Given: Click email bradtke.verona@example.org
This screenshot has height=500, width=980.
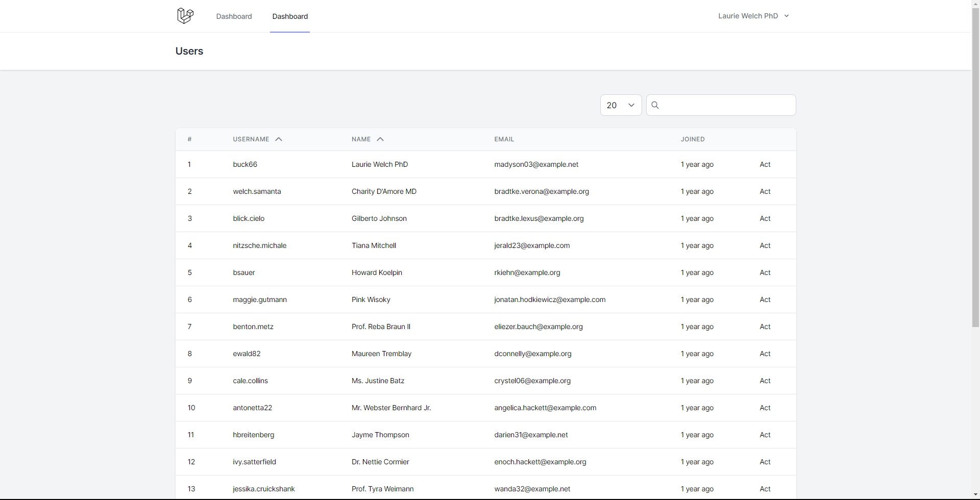Looking at the screenshot, I should point(542,191).
